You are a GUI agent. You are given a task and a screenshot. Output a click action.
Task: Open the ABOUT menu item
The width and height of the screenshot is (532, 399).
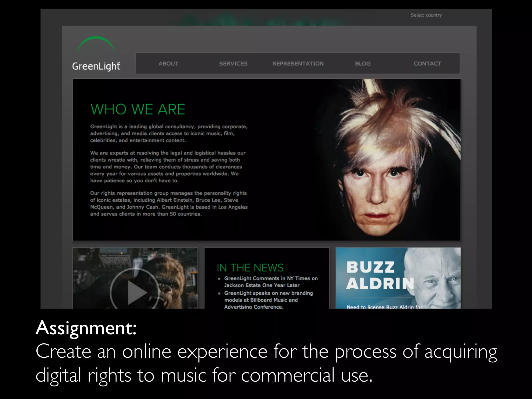coord(168,64)
